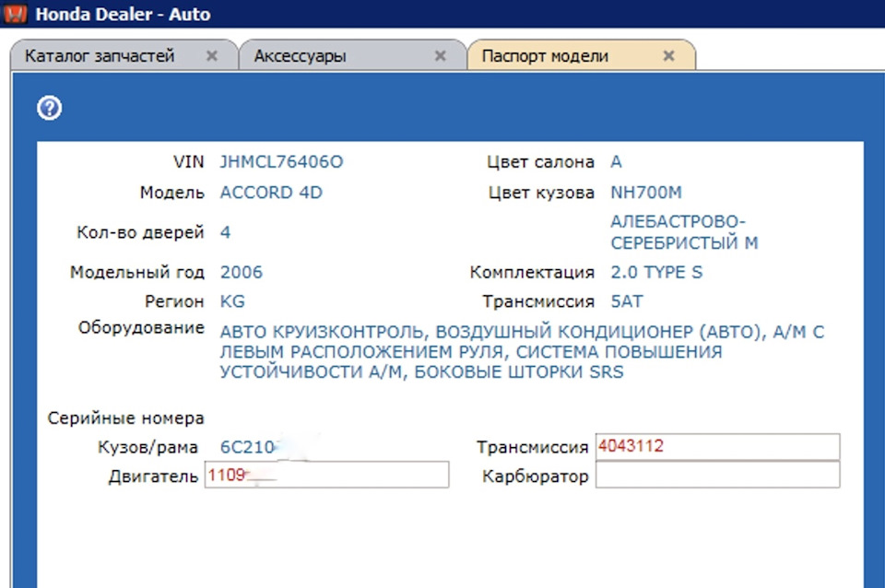Close the Паспорт модели tab
This screenshot has width=885, height=588.
click(x=669, y=56)
